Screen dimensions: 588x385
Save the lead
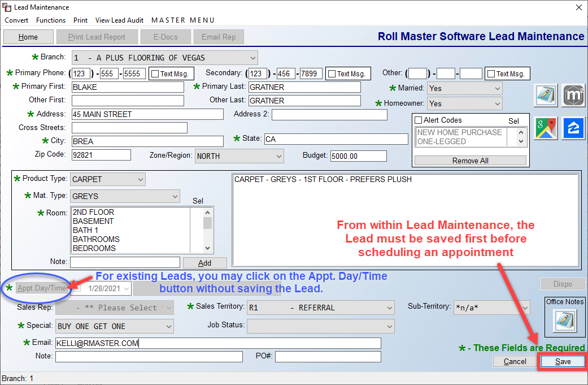tap(563, 361)
